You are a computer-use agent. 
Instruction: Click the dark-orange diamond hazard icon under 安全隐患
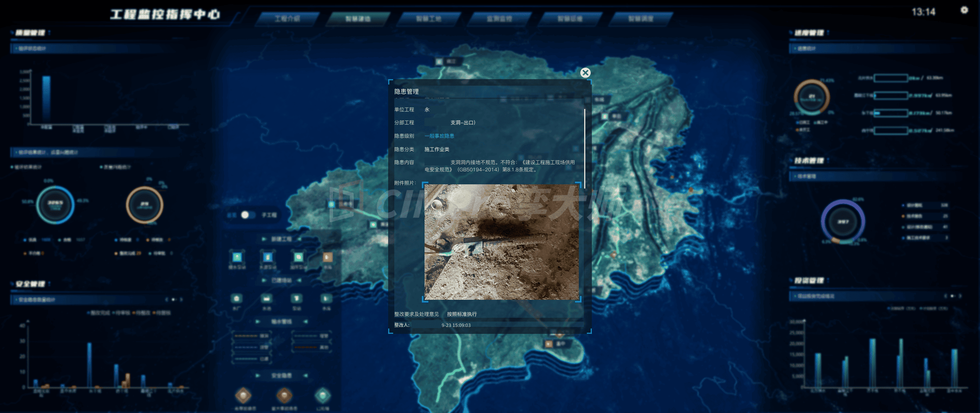coord(284,395)
